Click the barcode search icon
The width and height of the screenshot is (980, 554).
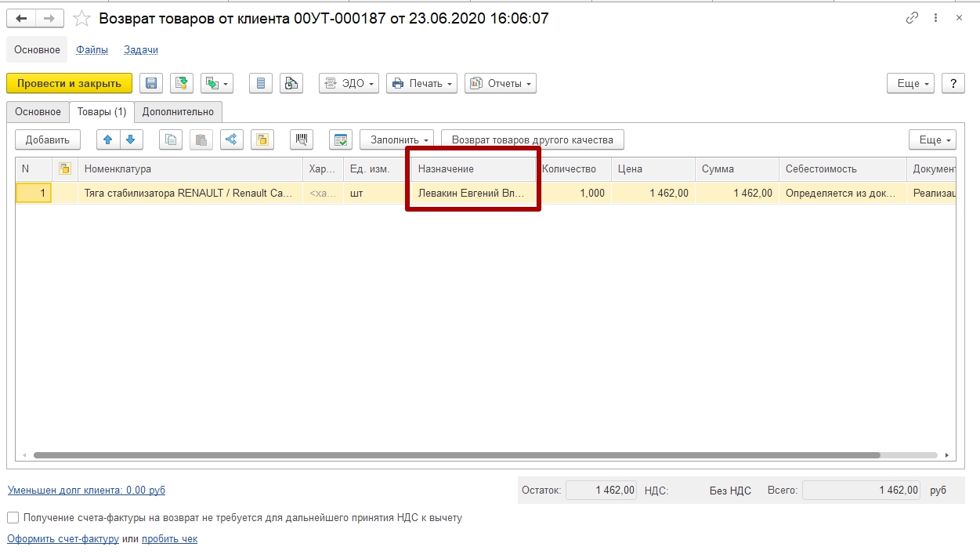coord(302,139)
